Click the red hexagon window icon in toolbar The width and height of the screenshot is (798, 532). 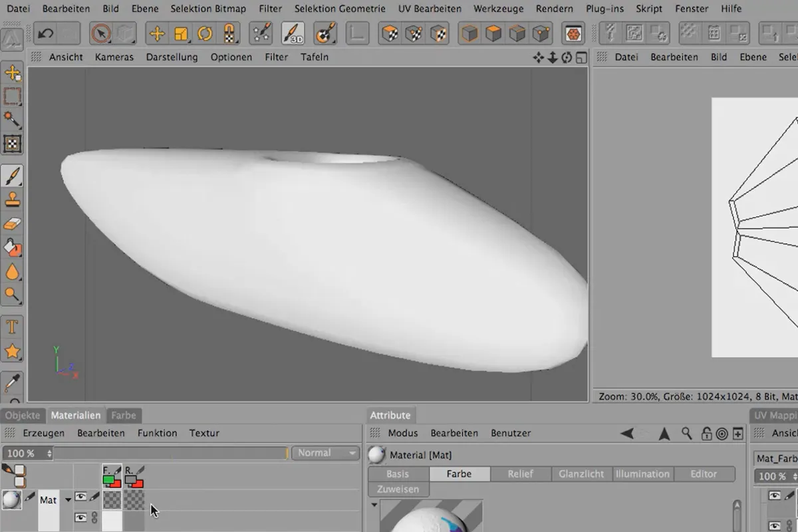pos(573,33)
